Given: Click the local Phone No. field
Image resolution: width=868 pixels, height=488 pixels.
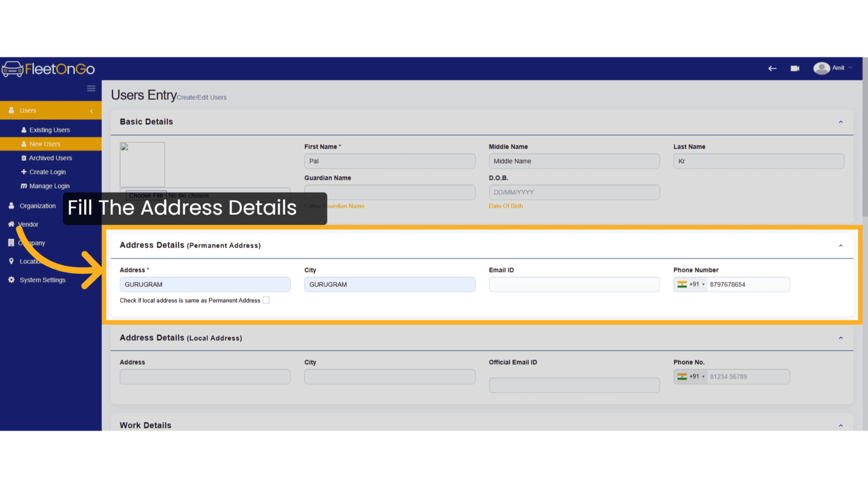Looking at the screenshot, I should [x=748, y=377].
